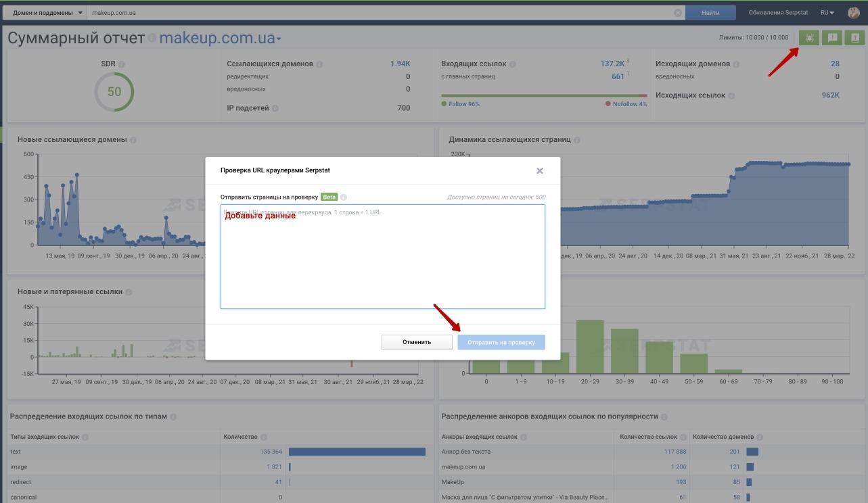Close the Serpstat URL check dialog

click(x=540, y=171)
